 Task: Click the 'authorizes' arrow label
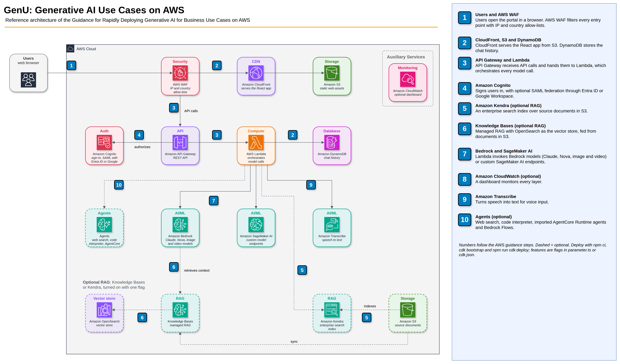142,147
